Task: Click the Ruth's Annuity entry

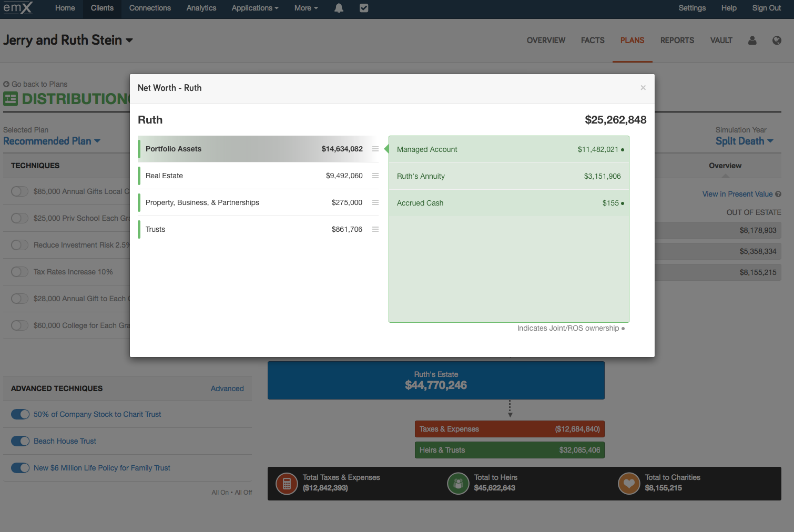Action: tap(509, 176)
